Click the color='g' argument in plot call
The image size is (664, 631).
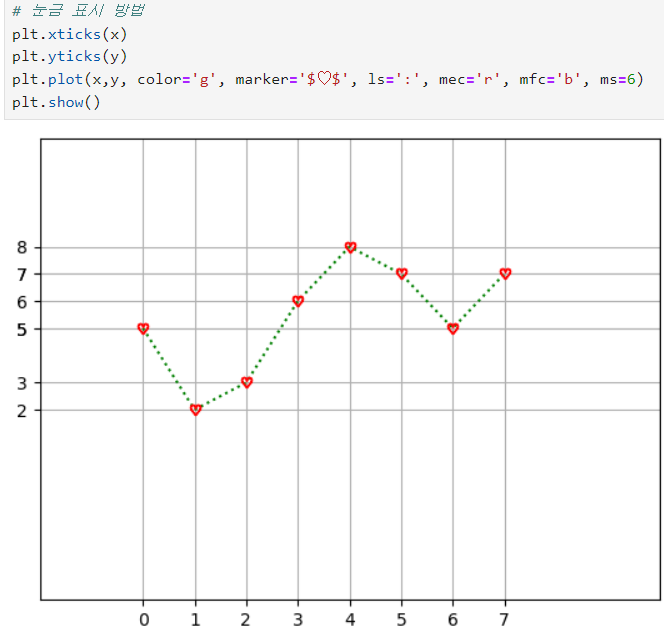(176, 79)
